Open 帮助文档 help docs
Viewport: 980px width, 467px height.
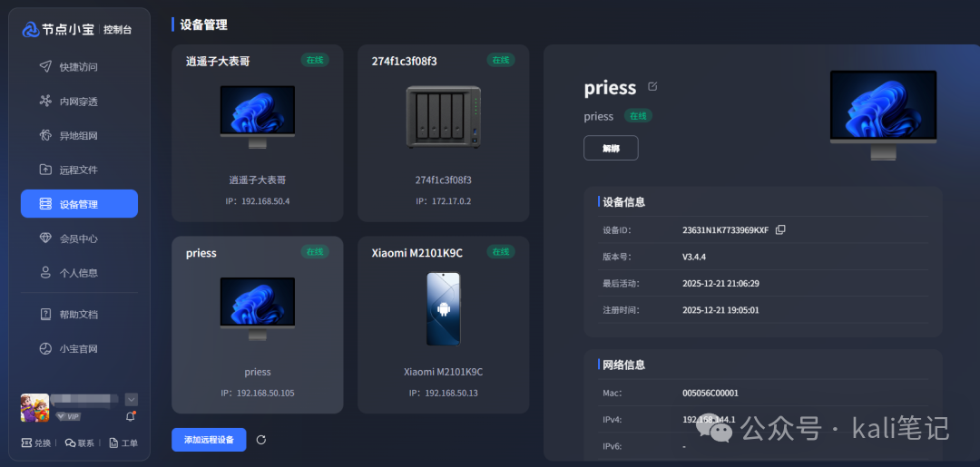(79, 314)
